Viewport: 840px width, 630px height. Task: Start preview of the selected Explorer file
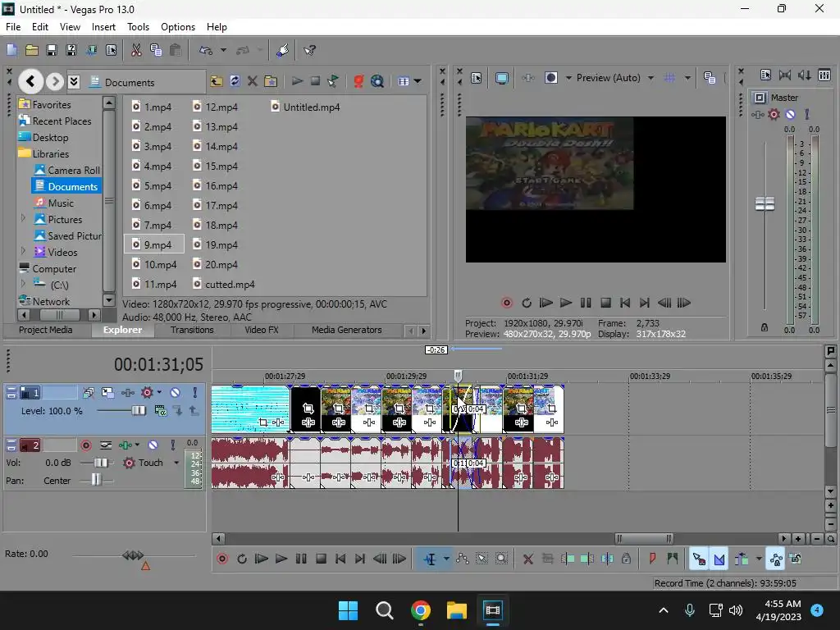pos(297,81)
